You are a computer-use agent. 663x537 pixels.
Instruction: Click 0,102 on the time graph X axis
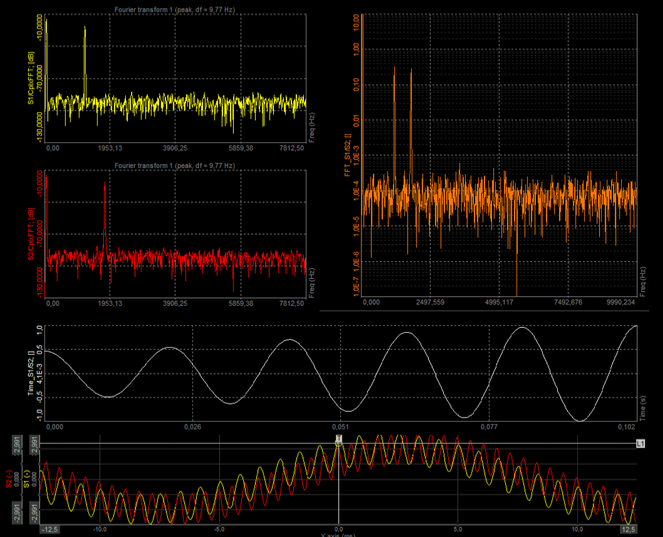pos(627,427)
